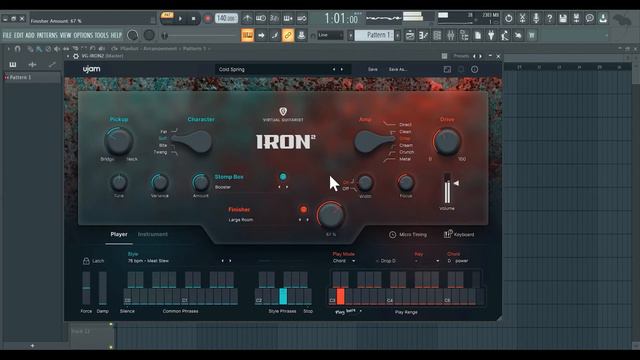Open the gear menu of VG-IRON2 window
This screenshot has height=360, width=640.
click(76, 56)
